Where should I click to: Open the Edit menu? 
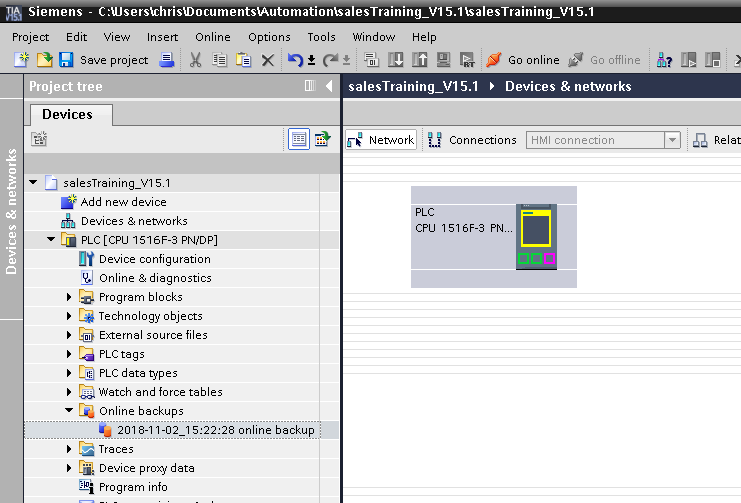pos(77,37)
